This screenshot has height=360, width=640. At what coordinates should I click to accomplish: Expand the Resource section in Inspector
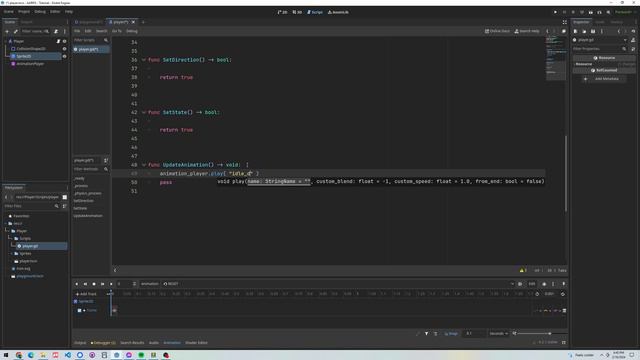pos(583,64)
